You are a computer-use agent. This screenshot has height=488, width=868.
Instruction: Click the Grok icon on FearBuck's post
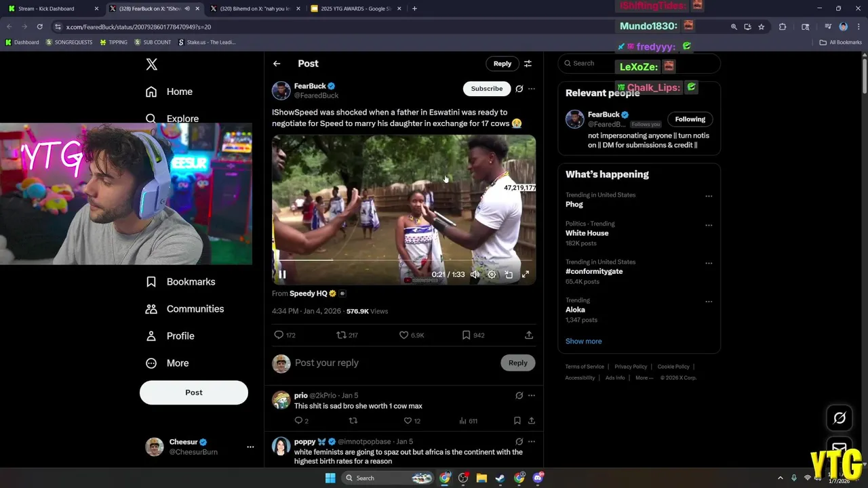point(519,89)
